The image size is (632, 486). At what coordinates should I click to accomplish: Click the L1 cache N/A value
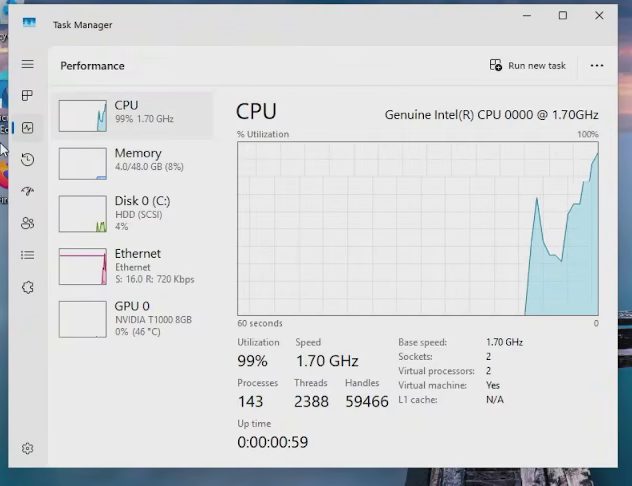(x=495, y=400)
